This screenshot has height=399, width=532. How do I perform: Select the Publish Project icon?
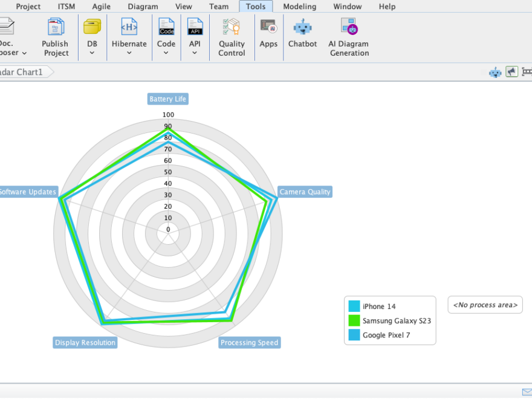(55, 36)
